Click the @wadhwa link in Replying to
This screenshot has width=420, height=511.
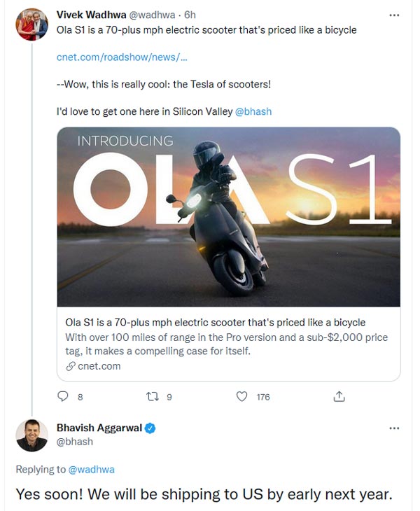pyautogui.click(x=90, y=469)
